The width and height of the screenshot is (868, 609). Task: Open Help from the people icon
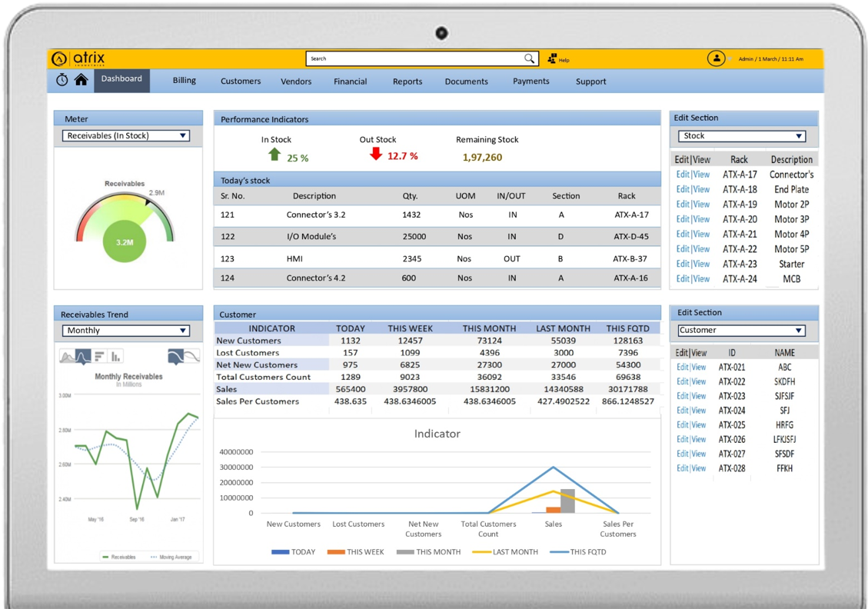[x=552, y=58]
